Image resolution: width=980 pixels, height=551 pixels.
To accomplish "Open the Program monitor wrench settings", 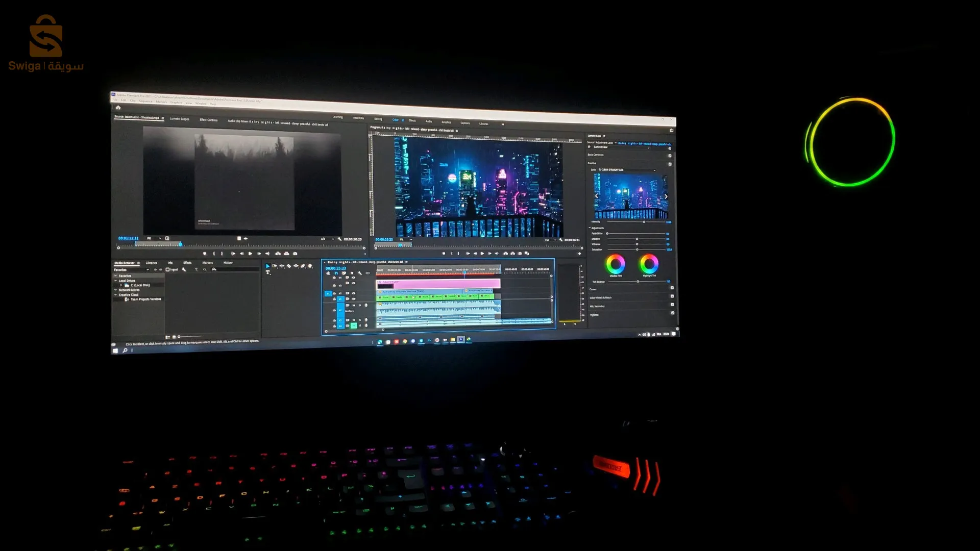I will 561,240.
